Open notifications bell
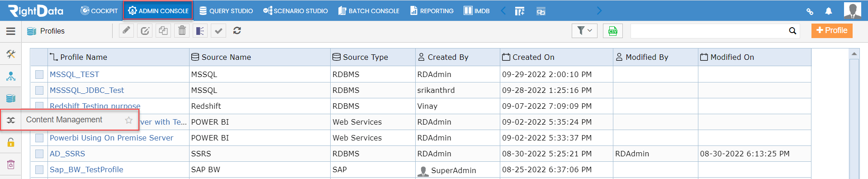This screenshot has width=868, height=179. click(x=829, y=11)
